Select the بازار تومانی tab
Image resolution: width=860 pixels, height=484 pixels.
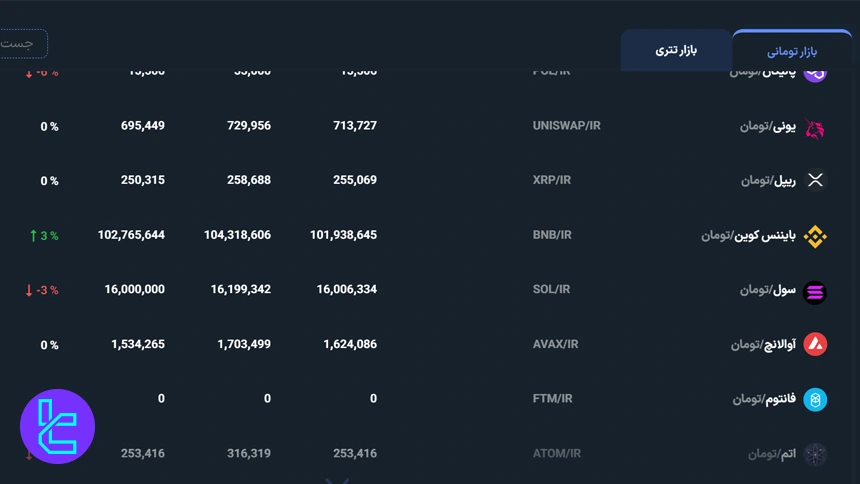tap(792, 51)
